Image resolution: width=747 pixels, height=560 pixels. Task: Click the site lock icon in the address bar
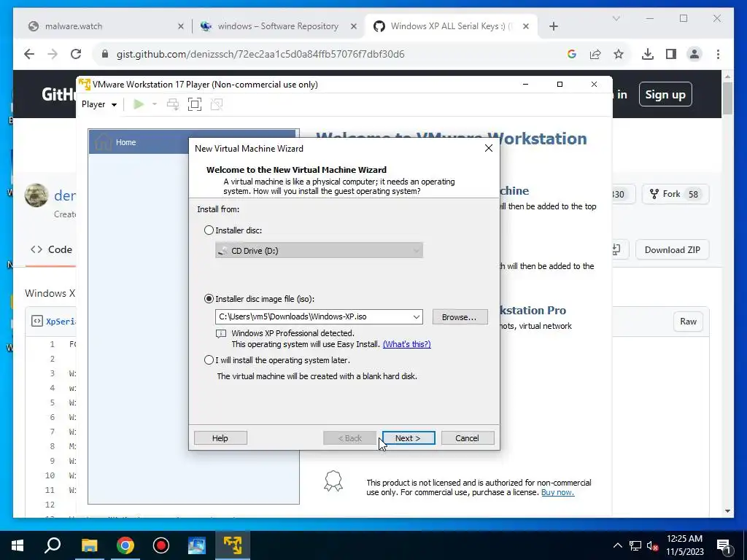point(105,54)
